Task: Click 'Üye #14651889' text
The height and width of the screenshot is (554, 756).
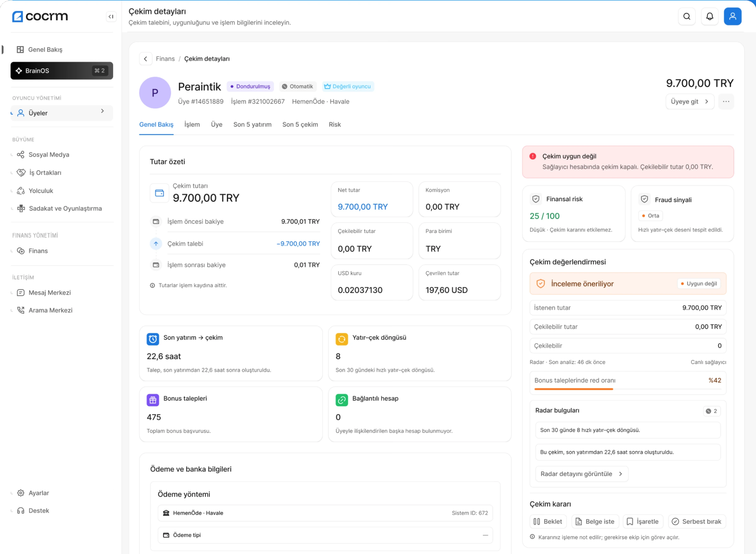Action: [x=201, y=102]
